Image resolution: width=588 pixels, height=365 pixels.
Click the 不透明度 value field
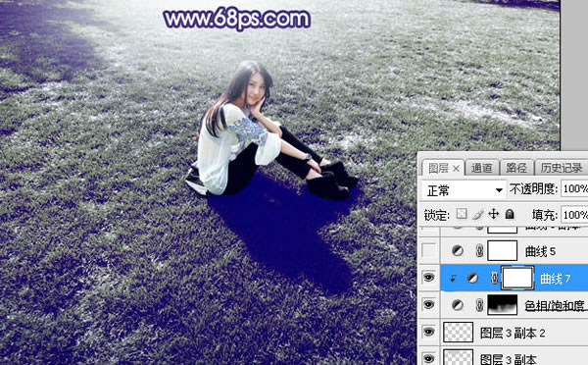[574, 189]
